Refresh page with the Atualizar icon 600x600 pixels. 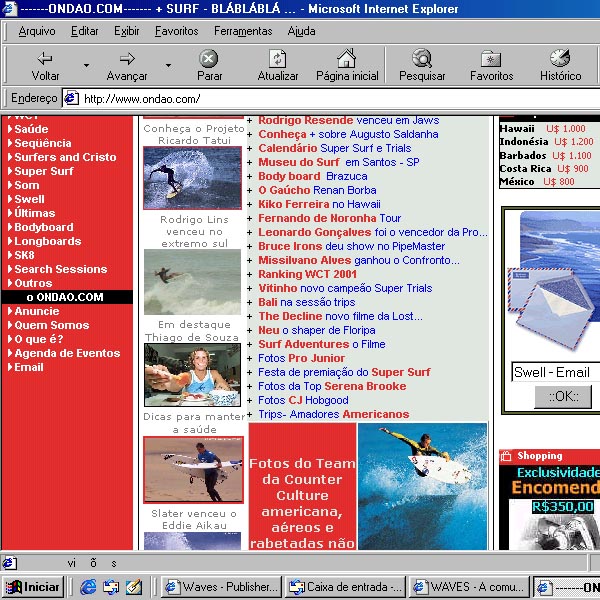click(277, 59)
